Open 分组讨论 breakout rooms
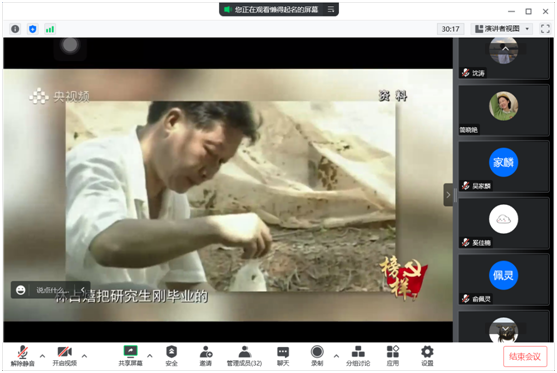Viewport: 557px width, 373px height. [358, 356]
